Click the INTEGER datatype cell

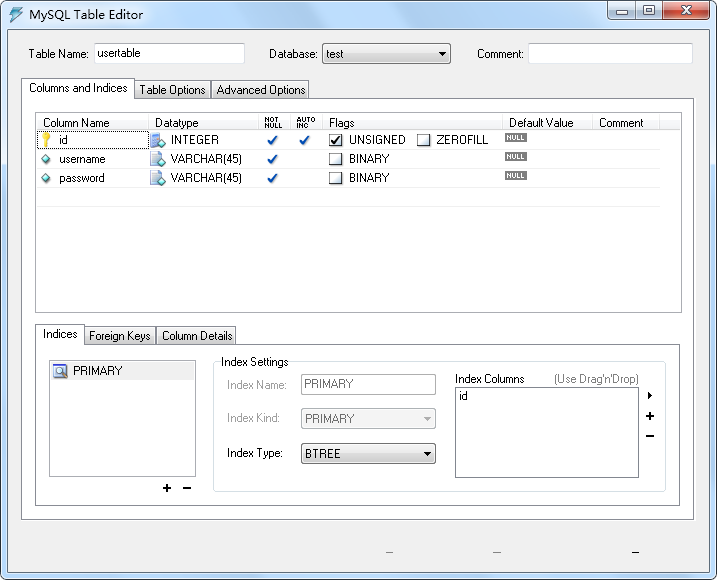click(x=204, y=140)
